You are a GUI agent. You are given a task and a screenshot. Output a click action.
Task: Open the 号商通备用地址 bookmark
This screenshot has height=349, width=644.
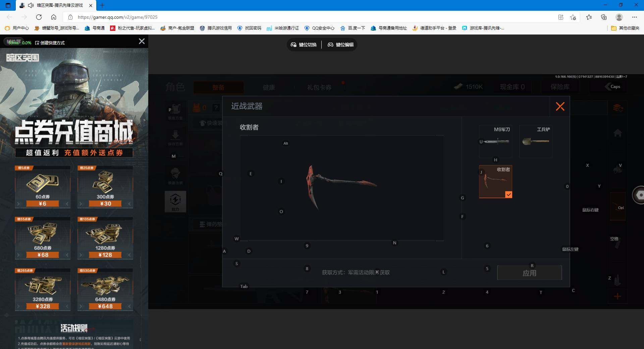[x=389, y=28]
